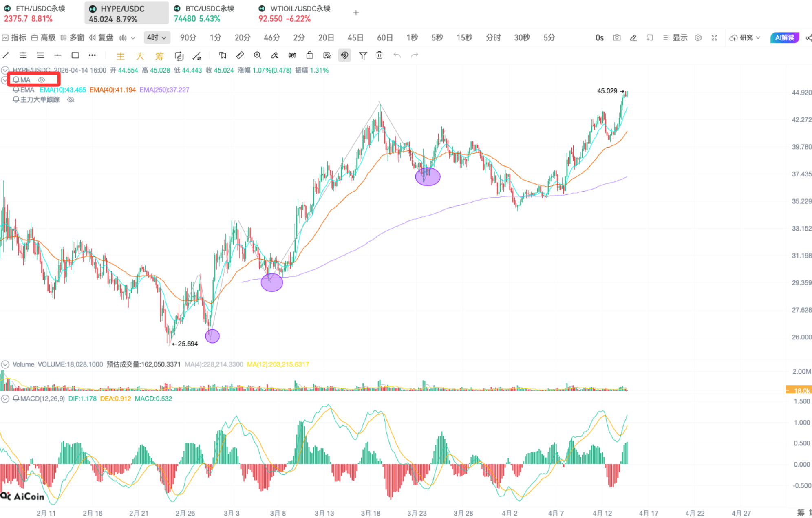This screenshot has width=812, height=518.
Task: Toggle 主力大单跟踪 indicator visibility eye
Action: pyautogui.click(x=71, y=99)
